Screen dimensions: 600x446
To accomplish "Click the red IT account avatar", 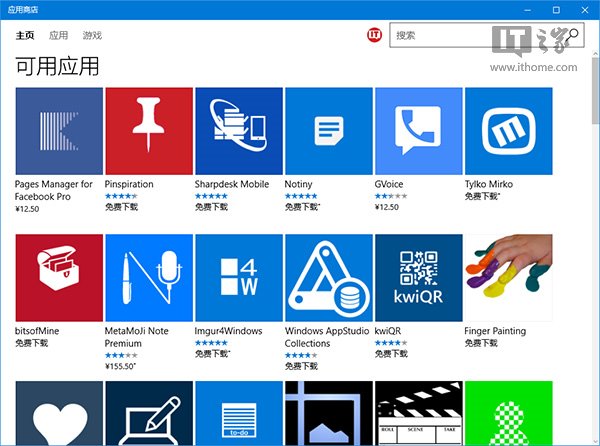I will point(374,35).
